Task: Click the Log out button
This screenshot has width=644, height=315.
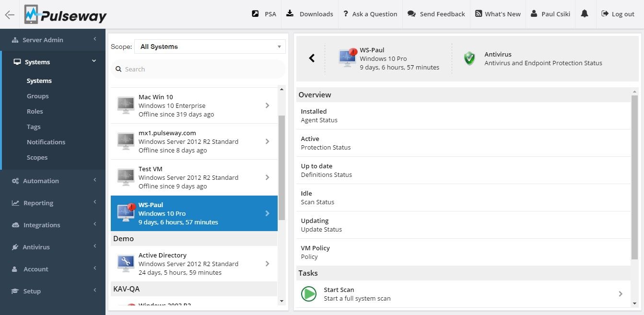Action: pyautogui.click(x=618, y=14)
